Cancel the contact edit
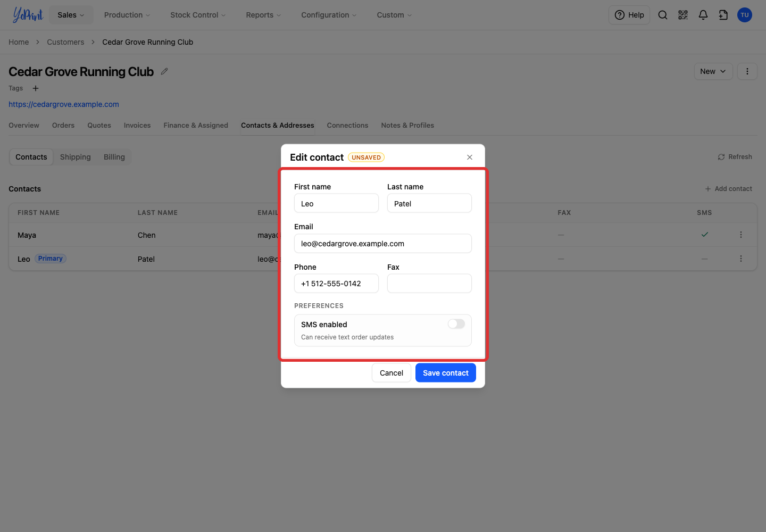Image resolution: width=766 pixels, height=532 pixels. click(392, 373)
